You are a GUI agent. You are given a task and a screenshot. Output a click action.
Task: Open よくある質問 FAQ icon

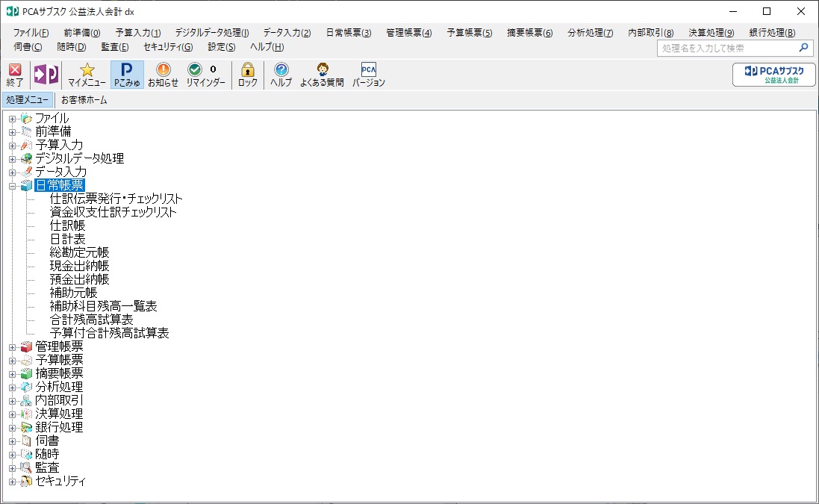(x=322, y=75)
